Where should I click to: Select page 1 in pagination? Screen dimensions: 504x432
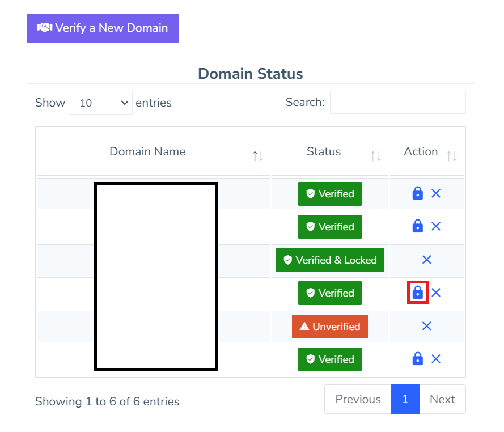pos(405,399)
